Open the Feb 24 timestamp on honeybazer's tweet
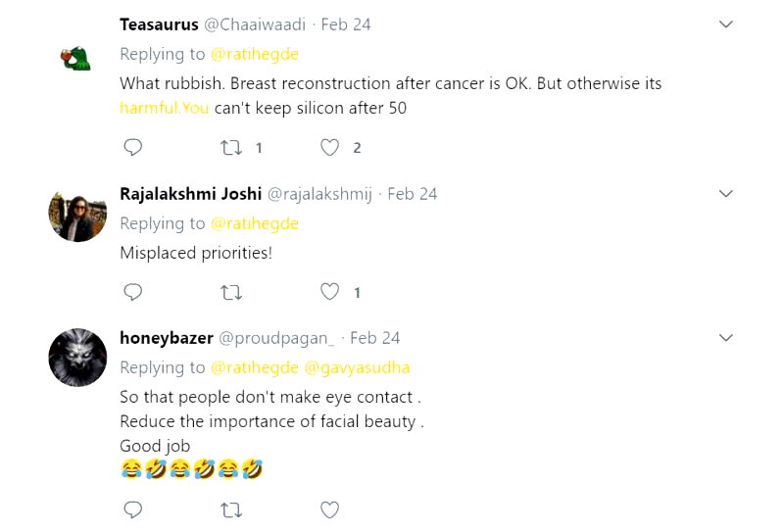 pyautogui.click(x=374, y=337)
